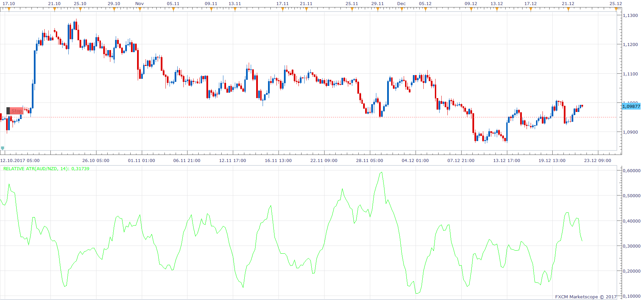This screenshot has height=300, width=644.
Task: Click the red Stop order label
Action: click(17, 111)
